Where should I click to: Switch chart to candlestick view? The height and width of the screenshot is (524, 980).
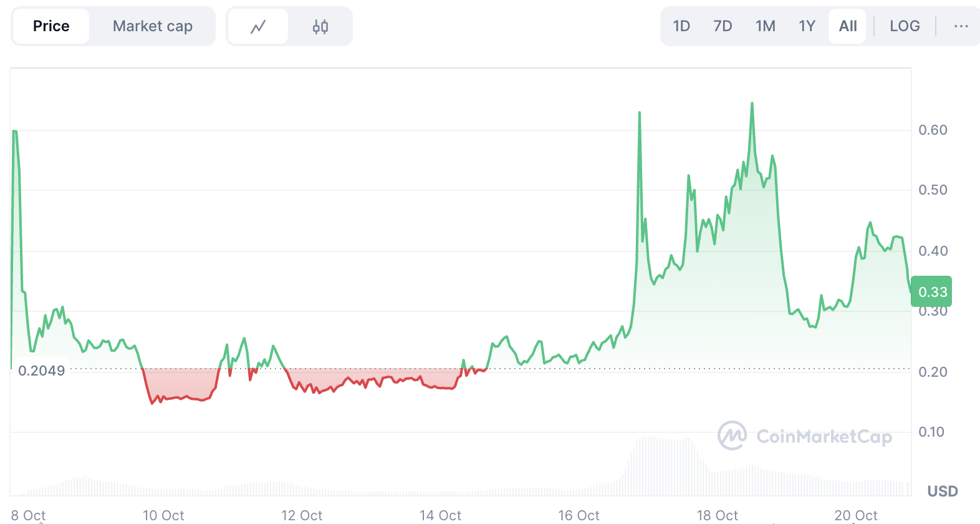(x=321, y=26)
